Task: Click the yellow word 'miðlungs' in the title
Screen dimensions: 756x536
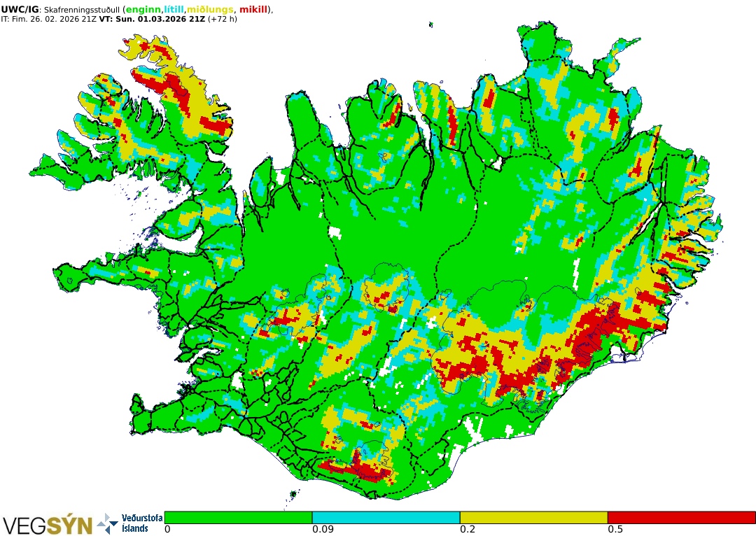Action: click(210, 10)
